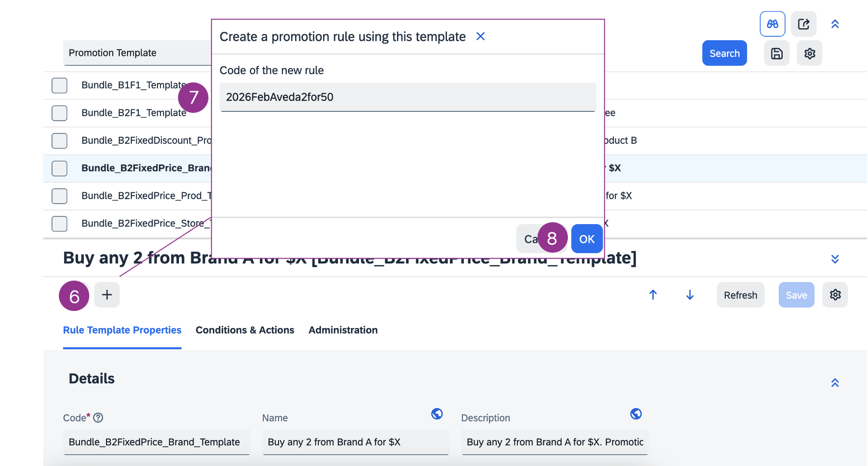Click the save query disk icon
Viewport: 868px width, 466px height.
click(777, 53)
